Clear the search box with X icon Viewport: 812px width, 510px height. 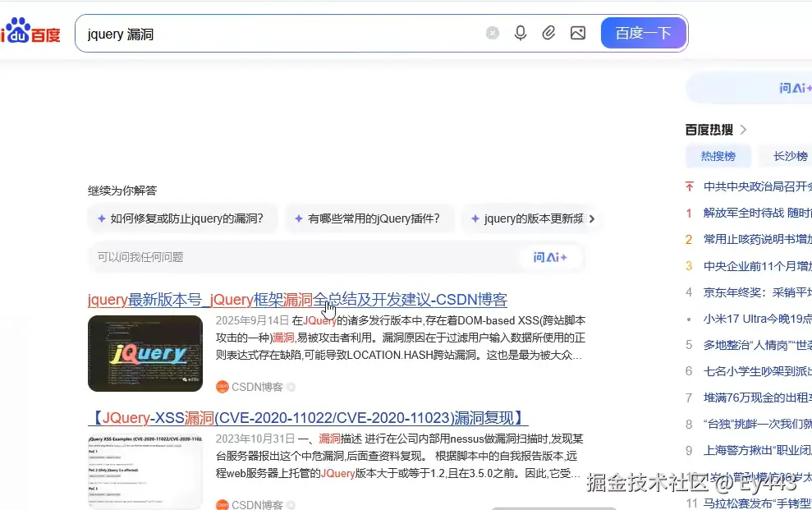493,33
